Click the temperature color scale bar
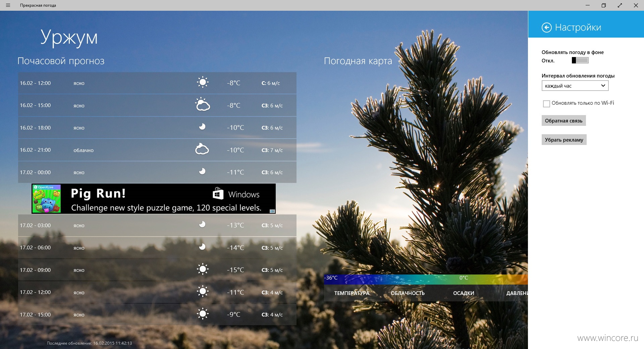Viewport: 644px width, 349px height. [x=426, y=279]
